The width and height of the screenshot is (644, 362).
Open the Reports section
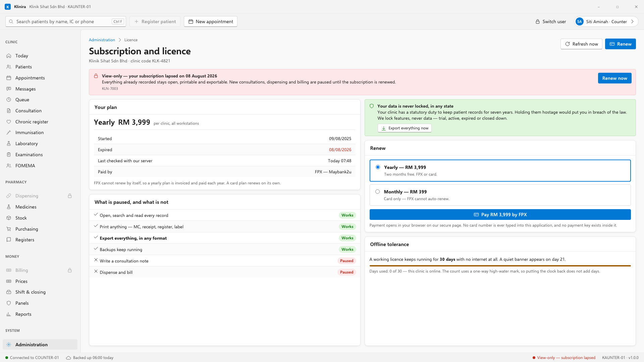[40, 314]
